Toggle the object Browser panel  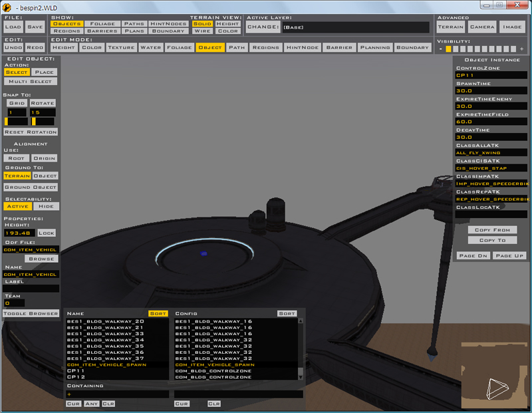pos(31,313)
